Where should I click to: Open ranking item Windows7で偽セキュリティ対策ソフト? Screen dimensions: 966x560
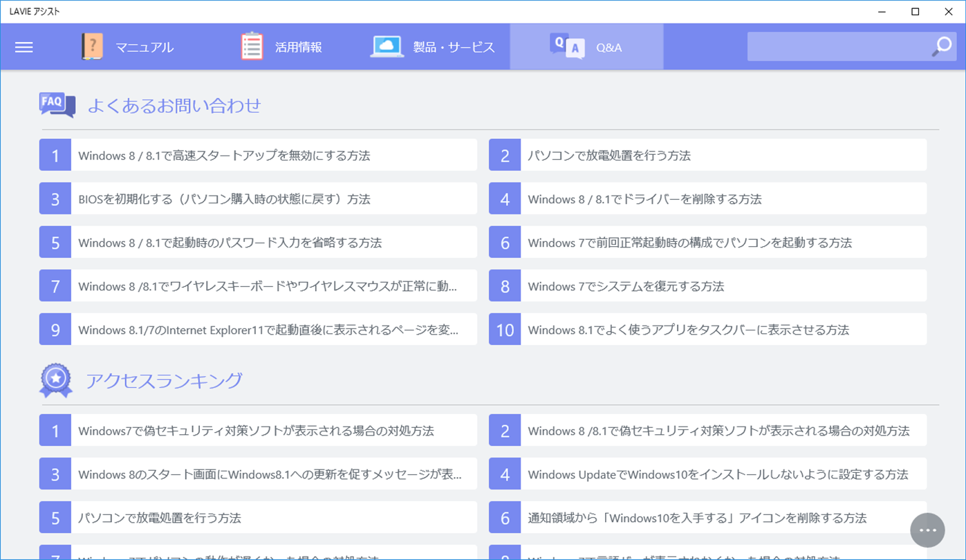258,430
